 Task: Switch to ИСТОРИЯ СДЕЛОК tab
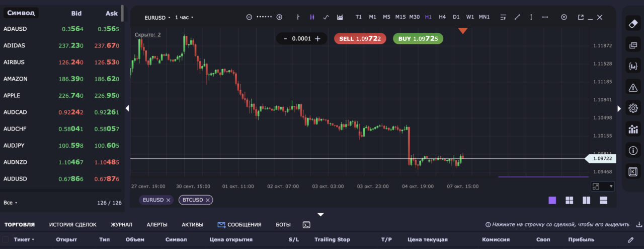point(73,225)
